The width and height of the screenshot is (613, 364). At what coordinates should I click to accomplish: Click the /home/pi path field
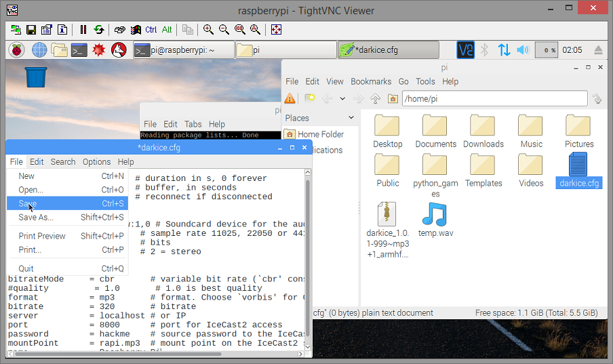(495, 98)
